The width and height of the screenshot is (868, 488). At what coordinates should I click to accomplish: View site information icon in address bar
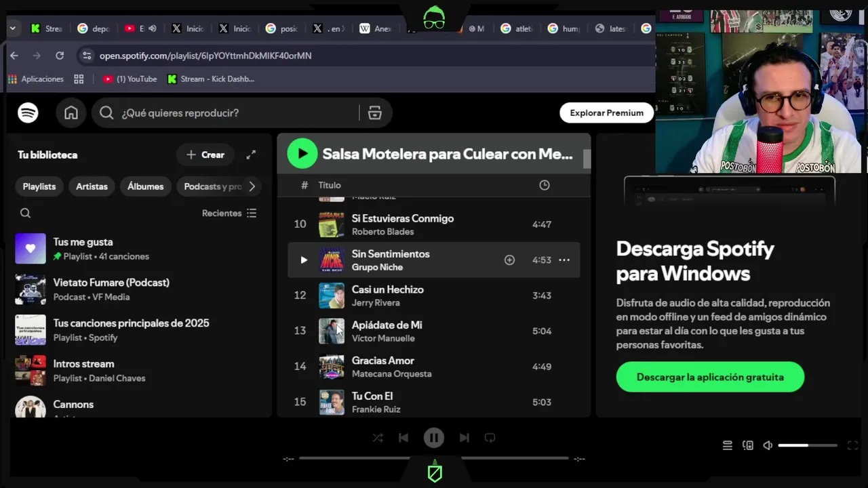pos(85,56)
